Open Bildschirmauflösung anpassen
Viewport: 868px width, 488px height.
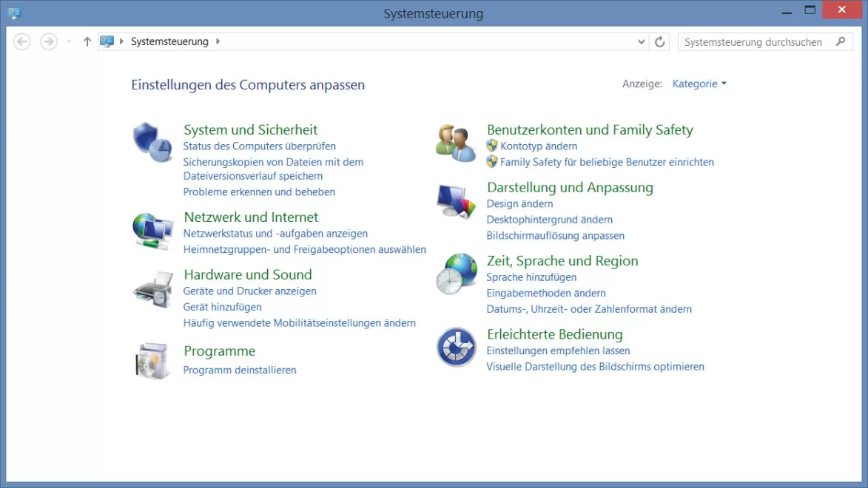[x=555, y=236]
